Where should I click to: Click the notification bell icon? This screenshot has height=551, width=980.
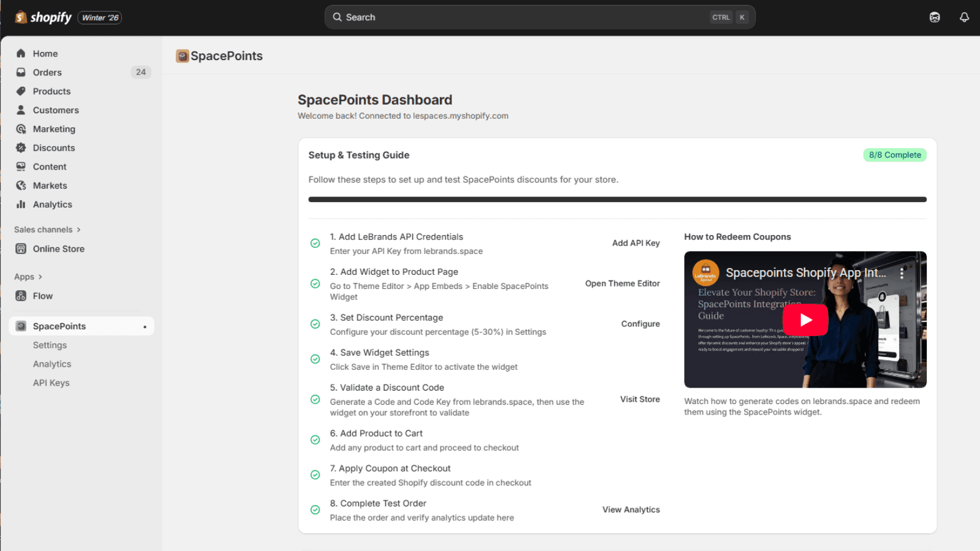tap(964, 17)
